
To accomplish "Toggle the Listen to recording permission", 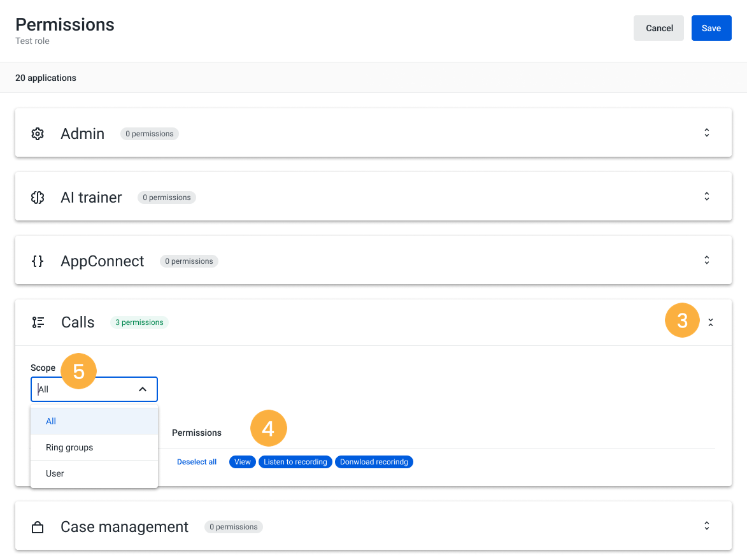I will point(295,462).
